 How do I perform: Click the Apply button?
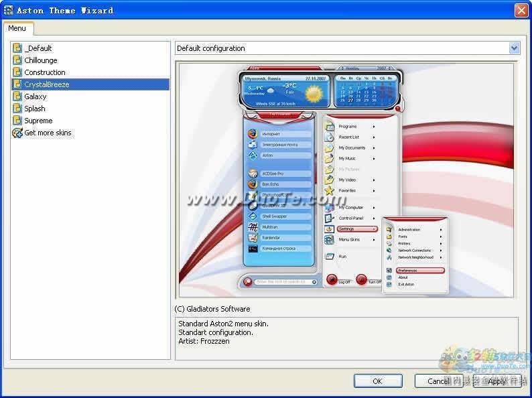496,381
